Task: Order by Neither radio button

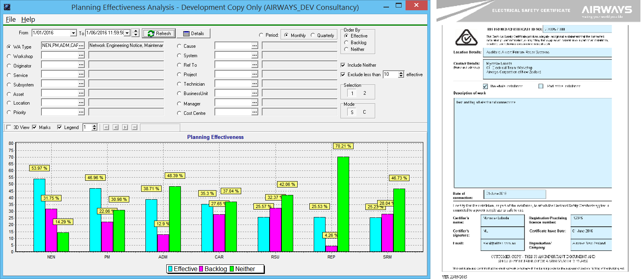Action: click(346, 49)
